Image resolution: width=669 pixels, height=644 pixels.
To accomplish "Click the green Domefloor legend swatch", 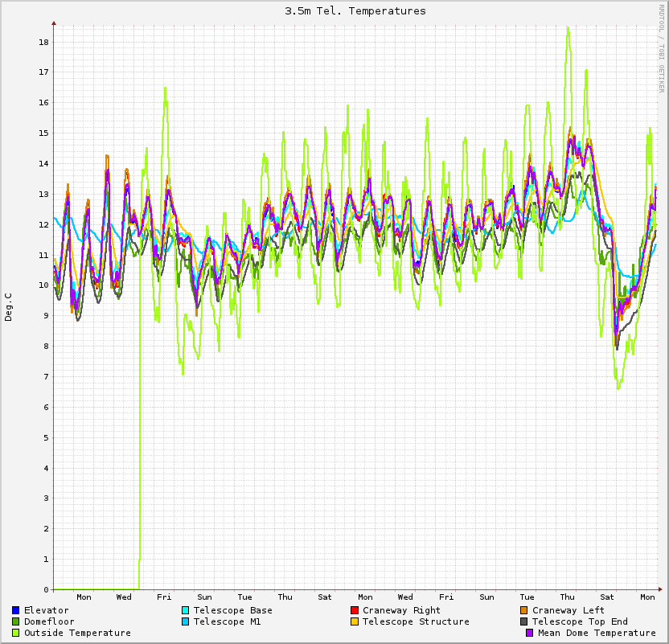I will tap(16, 621).
